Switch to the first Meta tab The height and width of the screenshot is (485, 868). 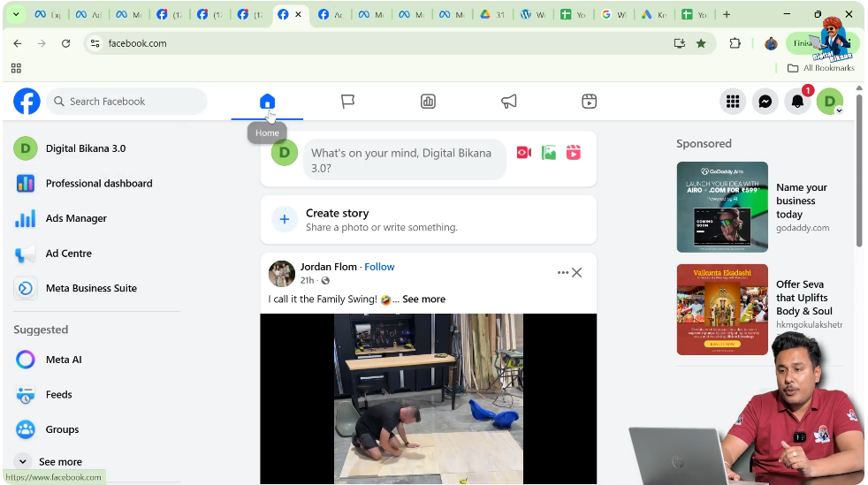point(48,15)
